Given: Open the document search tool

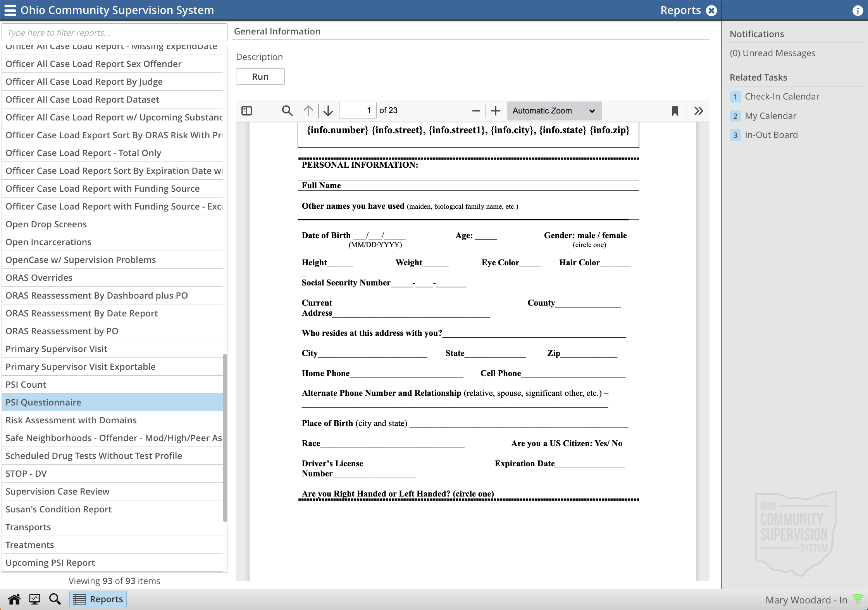Looking at the screenshot, I should pyautogui.click(x=287, y=110).
